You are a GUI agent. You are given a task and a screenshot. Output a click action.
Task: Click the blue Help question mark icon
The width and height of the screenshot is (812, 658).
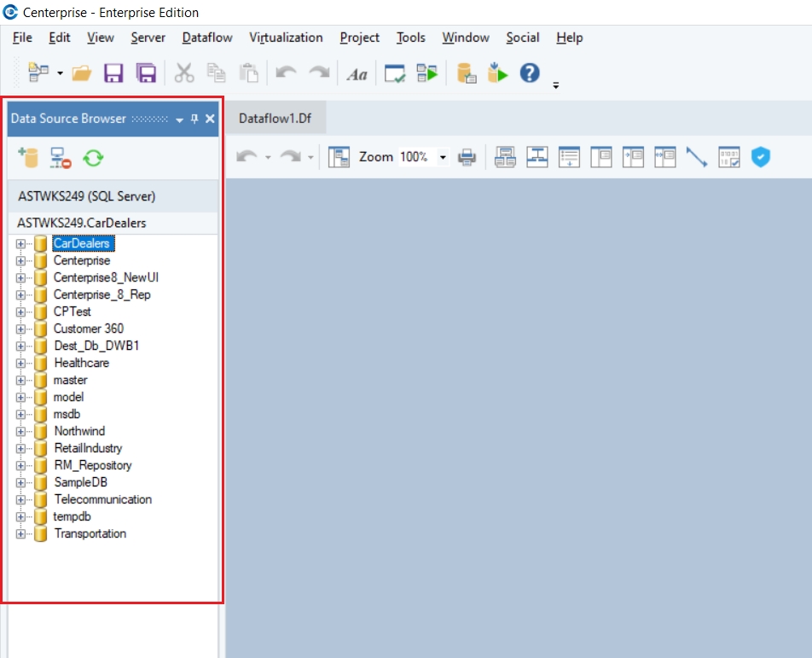[x=530, y=73]
